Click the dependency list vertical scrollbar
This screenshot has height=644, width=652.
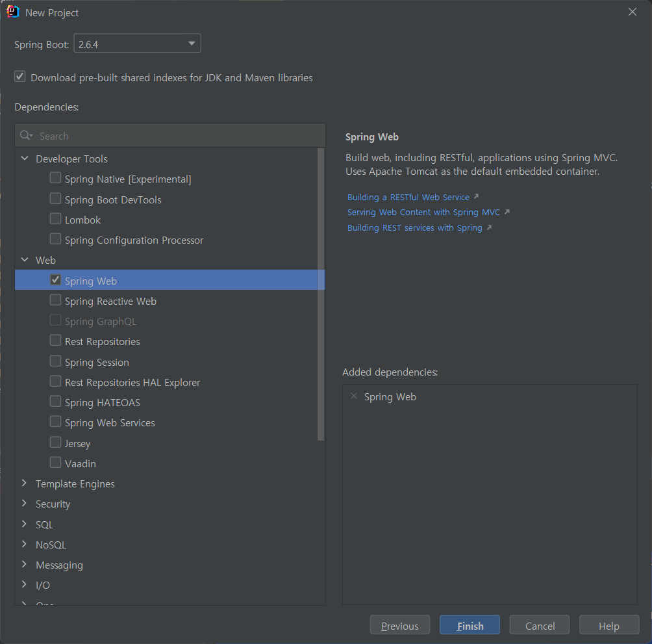tap(321, 294)
